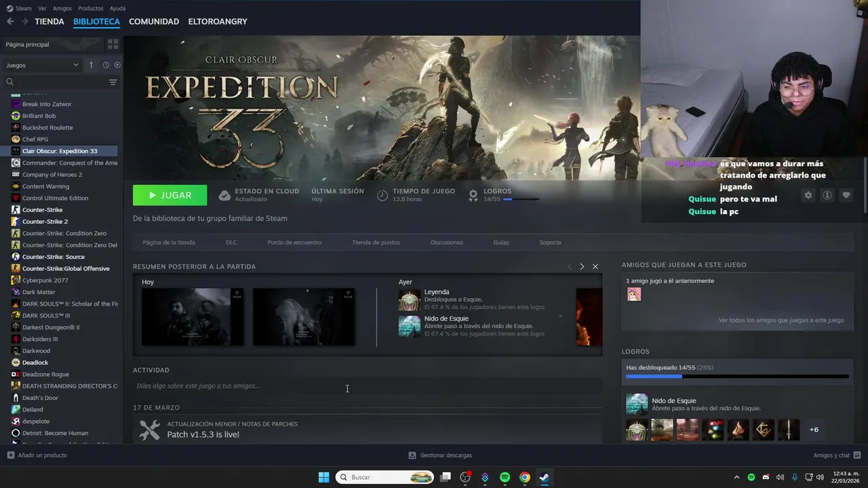This screenshot has height=488, width=868.
Task: Open game info icon
Action: tap(827, 195)
